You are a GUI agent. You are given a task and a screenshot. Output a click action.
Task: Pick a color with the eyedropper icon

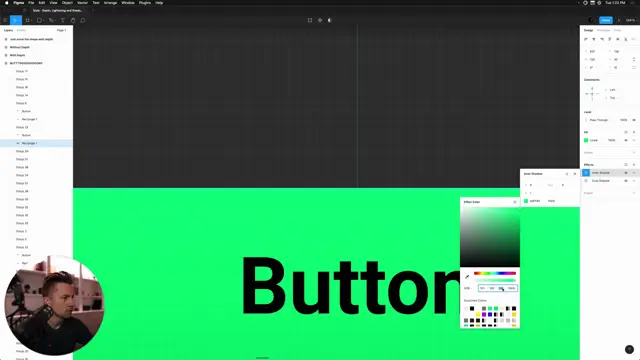point(467,277)
